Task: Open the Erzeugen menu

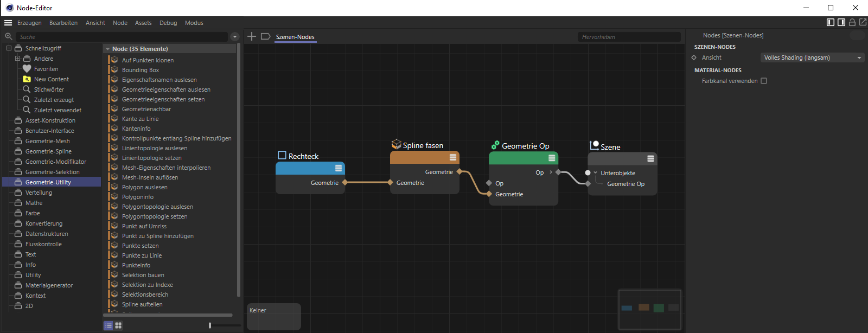Action: coord(29,23)
